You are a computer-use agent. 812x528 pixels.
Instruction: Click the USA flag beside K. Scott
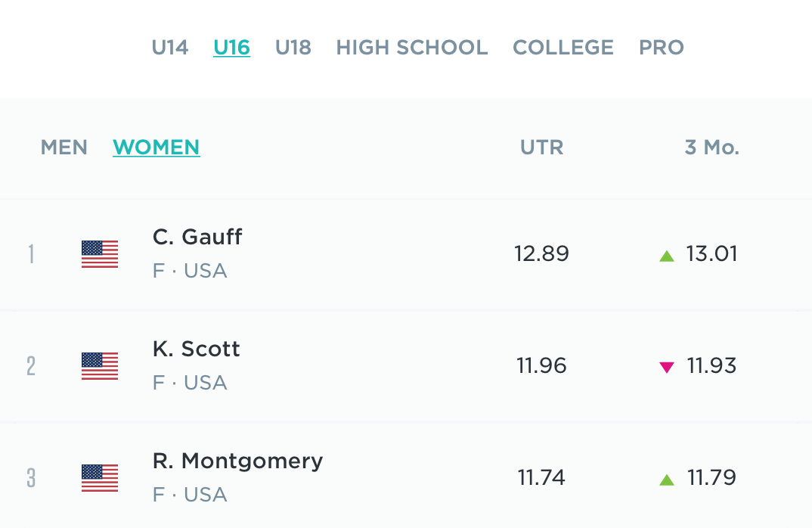100,366
